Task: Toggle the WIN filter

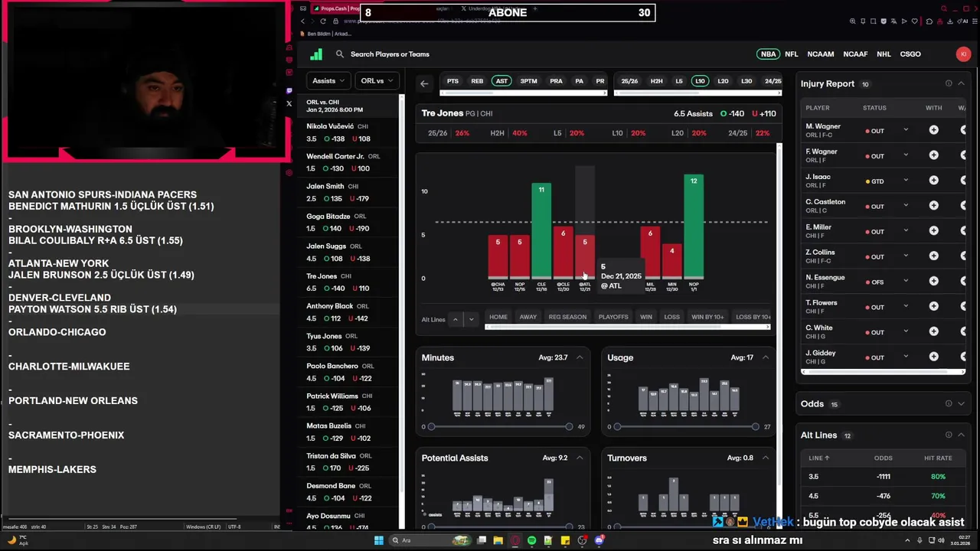Action: [646, 317]
